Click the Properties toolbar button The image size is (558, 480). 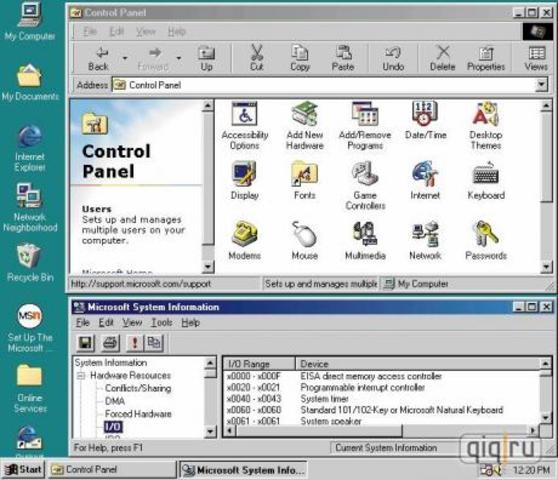click(x=486, y=58)
